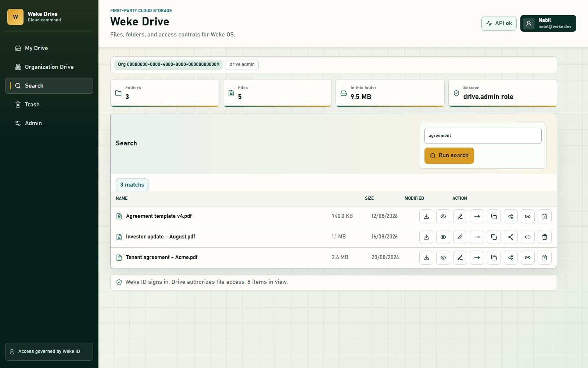Move Investor update - August.pdf

(x=477, y=237)
